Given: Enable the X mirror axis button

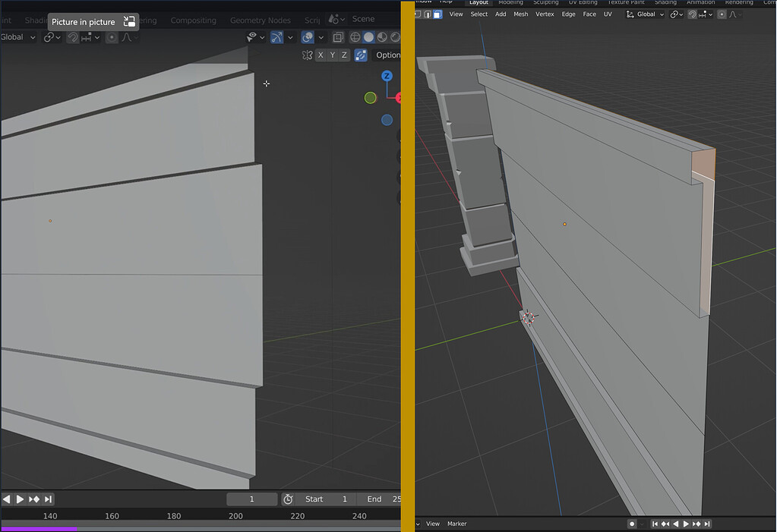Looking at the screenshot, I should tap(321, 55).
